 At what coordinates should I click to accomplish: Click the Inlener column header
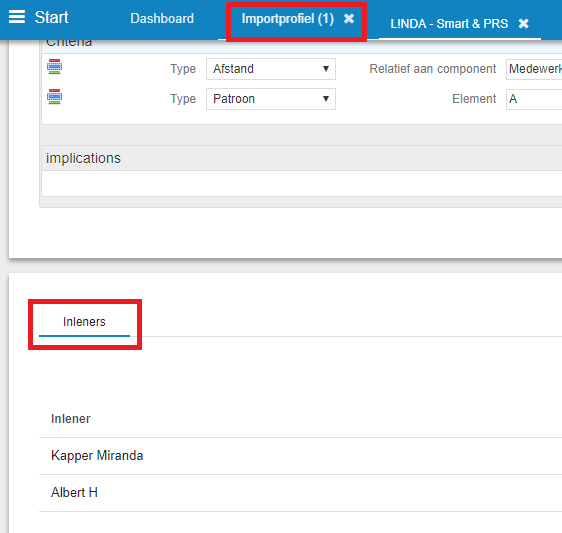click(71, 419)
